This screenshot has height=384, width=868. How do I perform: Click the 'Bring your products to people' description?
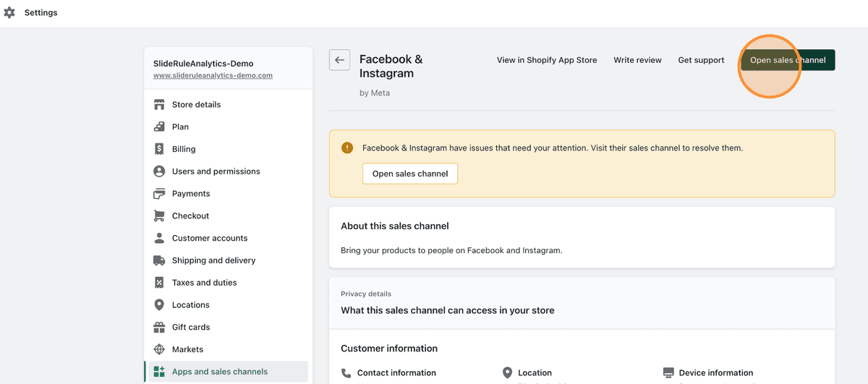[451, 250]
